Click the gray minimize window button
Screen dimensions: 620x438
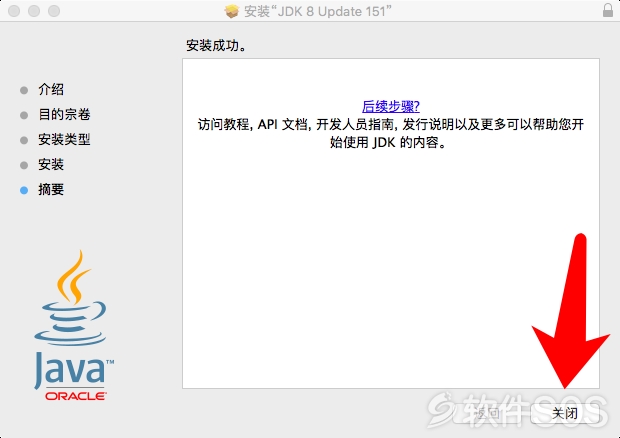[x=34, y=11]
